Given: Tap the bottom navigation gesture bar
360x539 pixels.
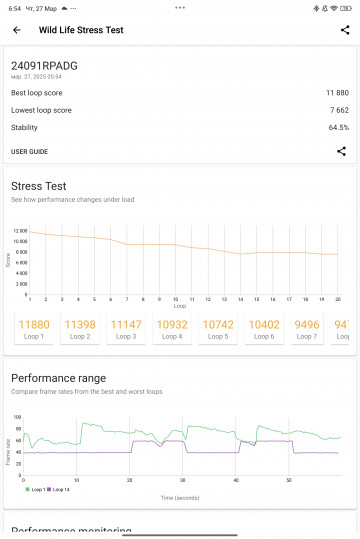Looking at the screenshot, I should point(180,535).
